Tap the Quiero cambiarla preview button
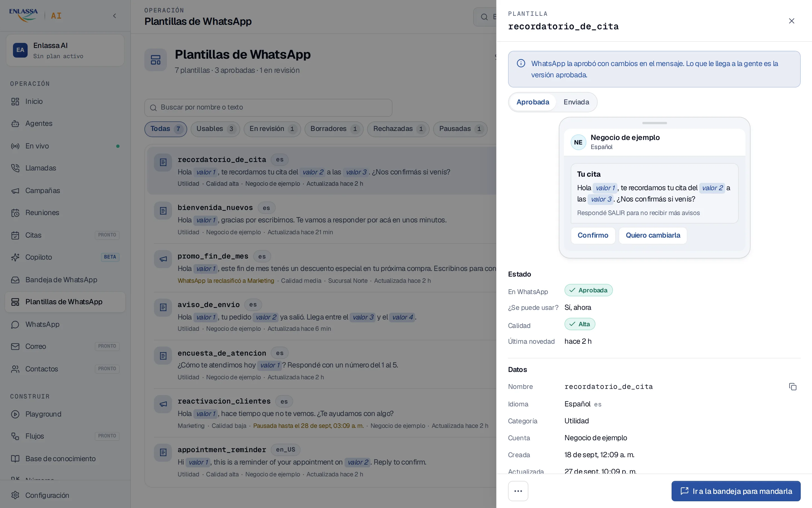 tap(653, 235)
